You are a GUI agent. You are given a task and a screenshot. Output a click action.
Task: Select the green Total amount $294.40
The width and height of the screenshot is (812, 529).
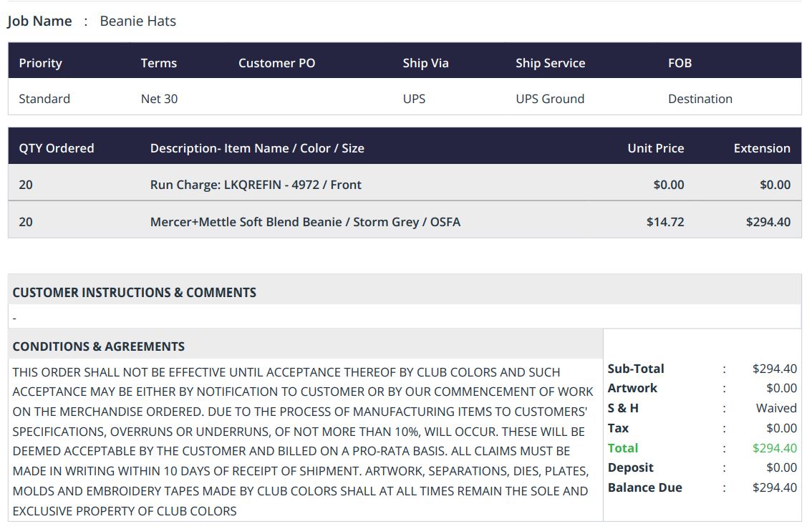coord(774,448)
